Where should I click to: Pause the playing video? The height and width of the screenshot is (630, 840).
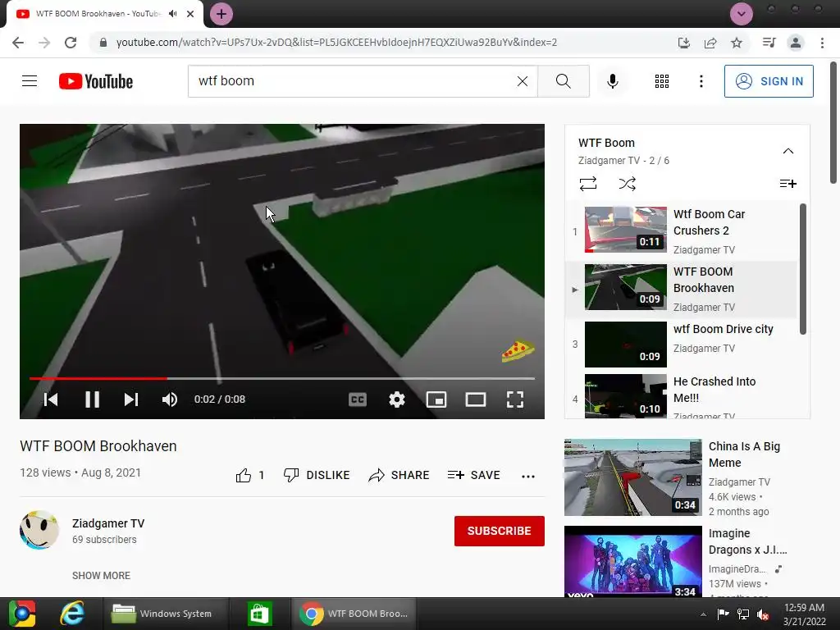pyautogui.click(x=92, y=399)
